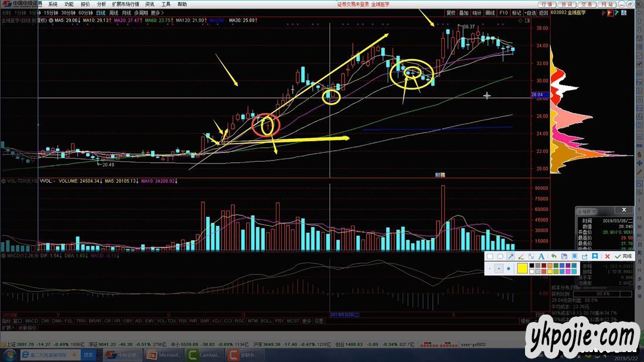Activate the text 'A' annotation tool
This screenshot has height=362, width=644.
(541, 257)
